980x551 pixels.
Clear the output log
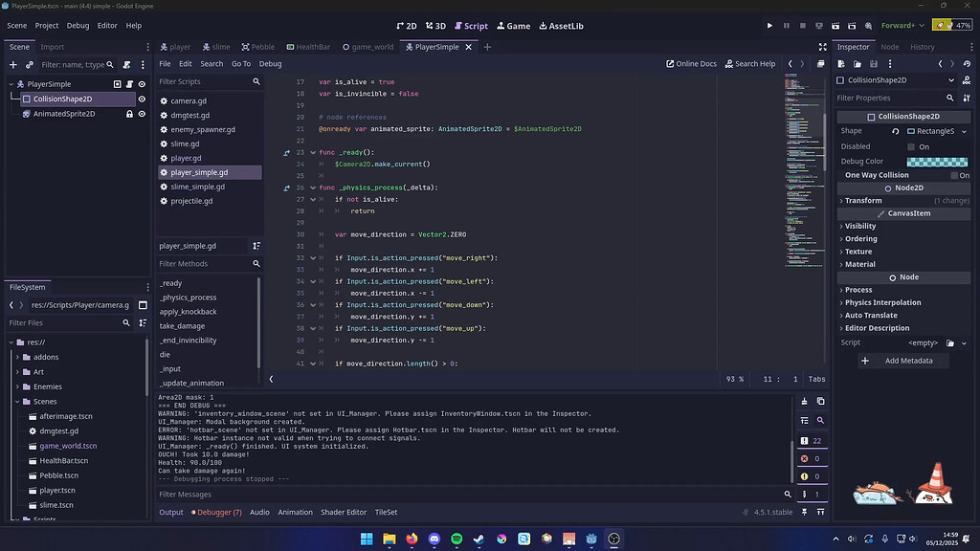pos(804,401)
